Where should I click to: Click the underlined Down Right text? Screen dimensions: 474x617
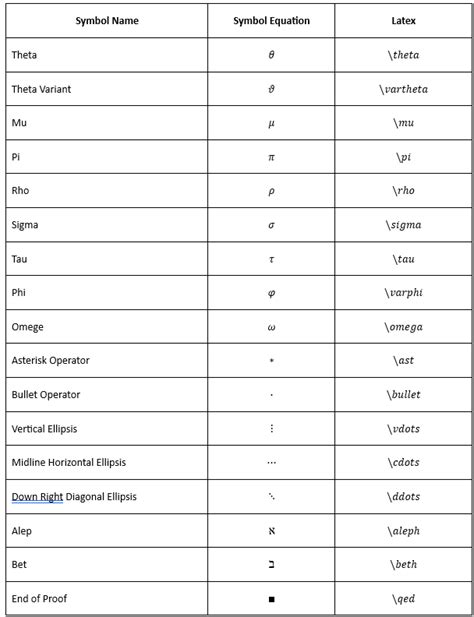click(37, 497)
